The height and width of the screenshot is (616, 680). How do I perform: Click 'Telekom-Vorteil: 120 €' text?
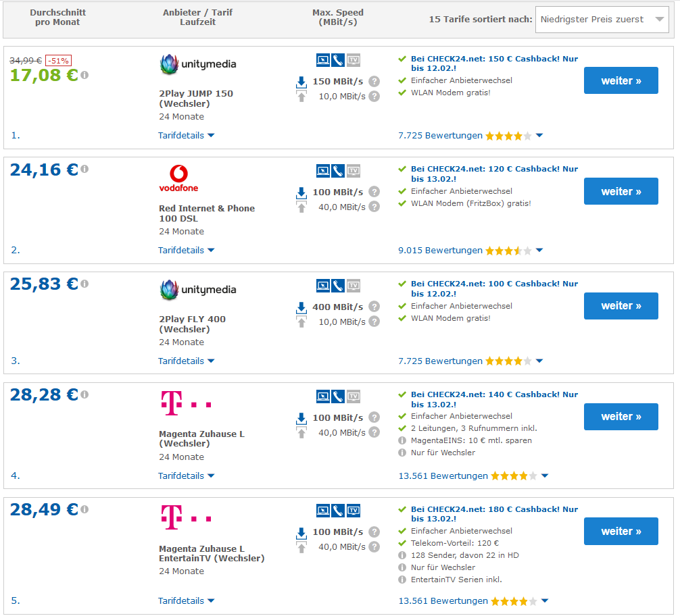point(455,543)
